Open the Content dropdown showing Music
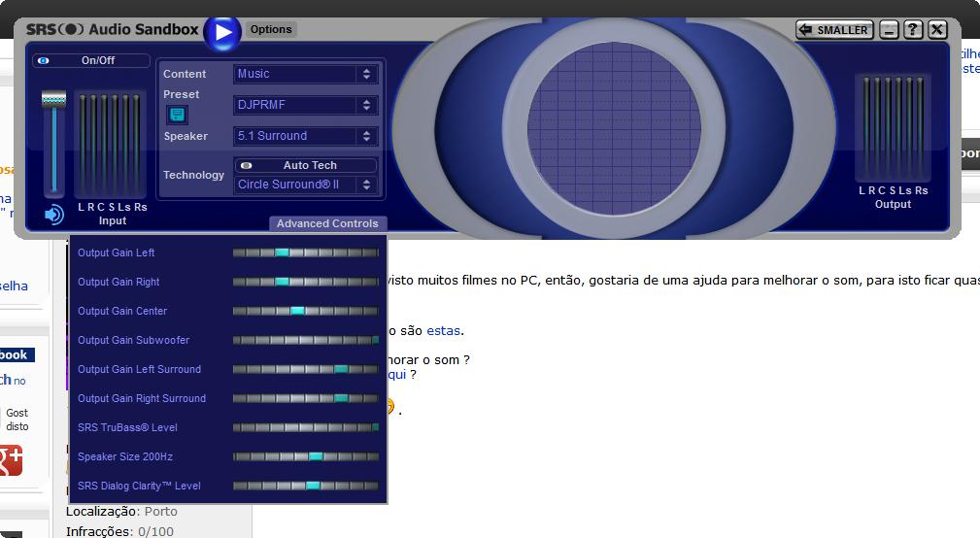Image resolution: width=980 pixels, height=538 pixels. [x=305, y=74]
